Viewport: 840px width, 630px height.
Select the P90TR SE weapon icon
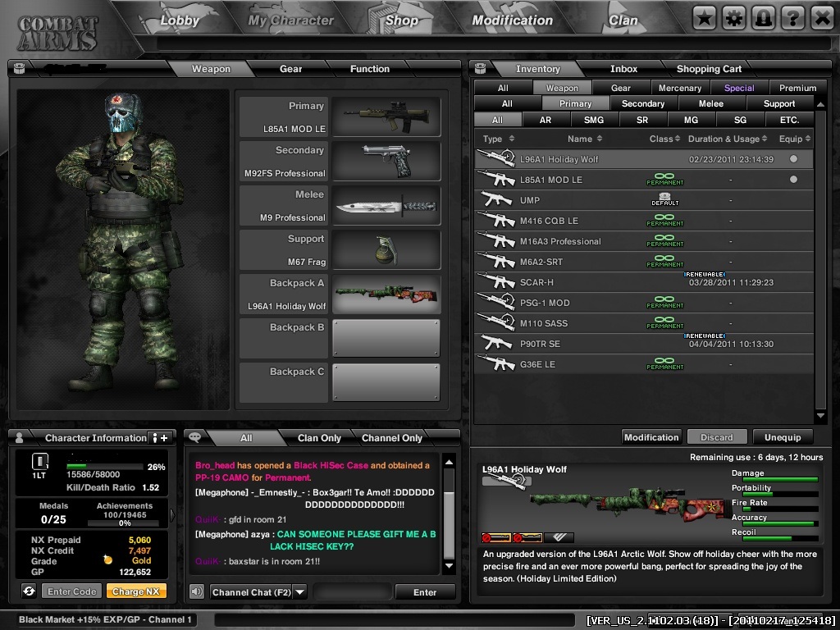tap(496, 343)
